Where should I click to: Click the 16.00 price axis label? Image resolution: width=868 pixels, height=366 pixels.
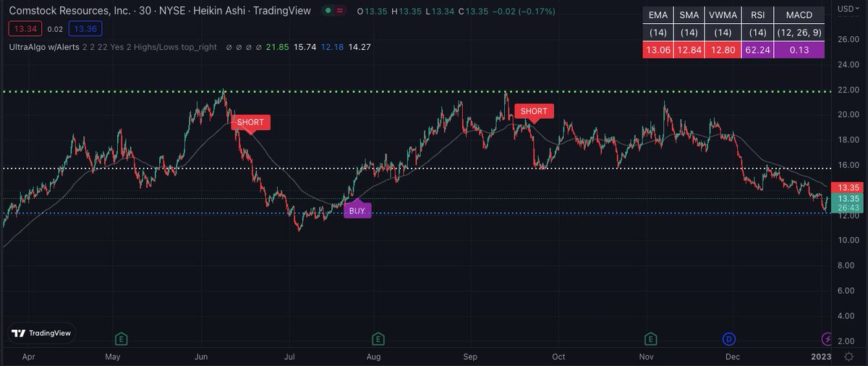pyautogui.click(x=848, y=165)
